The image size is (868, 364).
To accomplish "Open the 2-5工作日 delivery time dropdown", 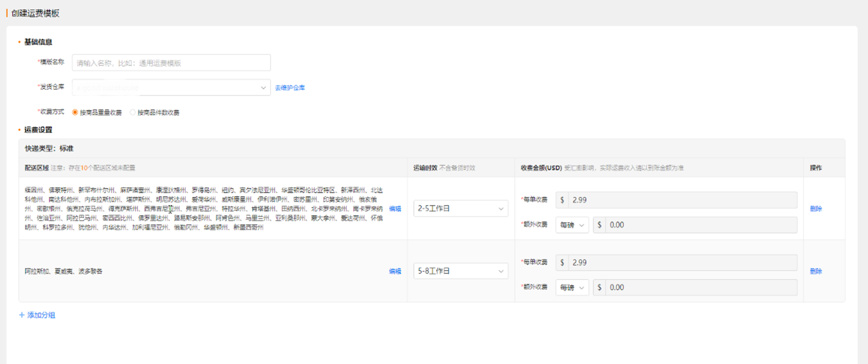I will tap(460, 209).
